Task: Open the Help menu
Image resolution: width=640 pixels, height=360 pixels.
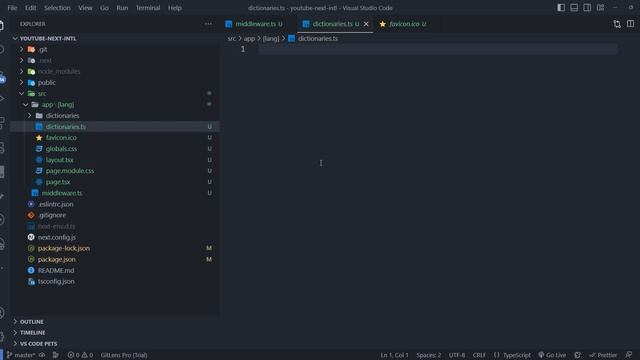Action: [x=175, y=8]
